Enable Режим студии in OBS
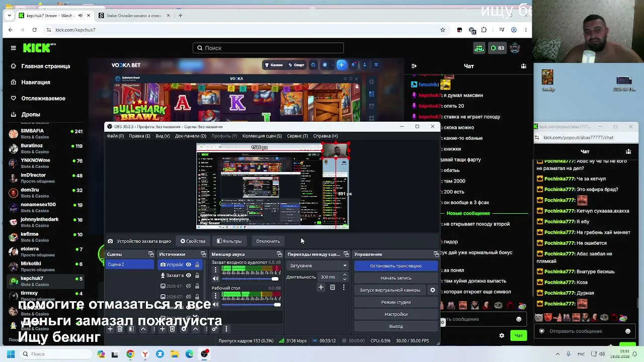 tap(396, 302)
